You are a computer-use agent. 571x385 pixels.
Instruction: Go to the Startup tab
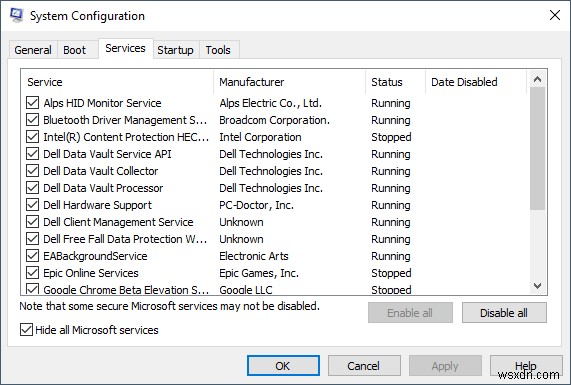[x=175, y=50]
